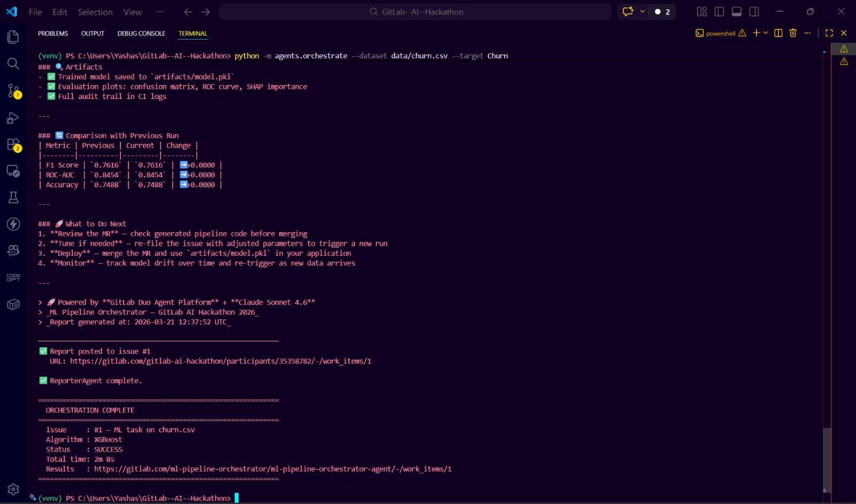Screen dimensions: 856x504
Task: Split the terminal
Action: pos(778,33)
